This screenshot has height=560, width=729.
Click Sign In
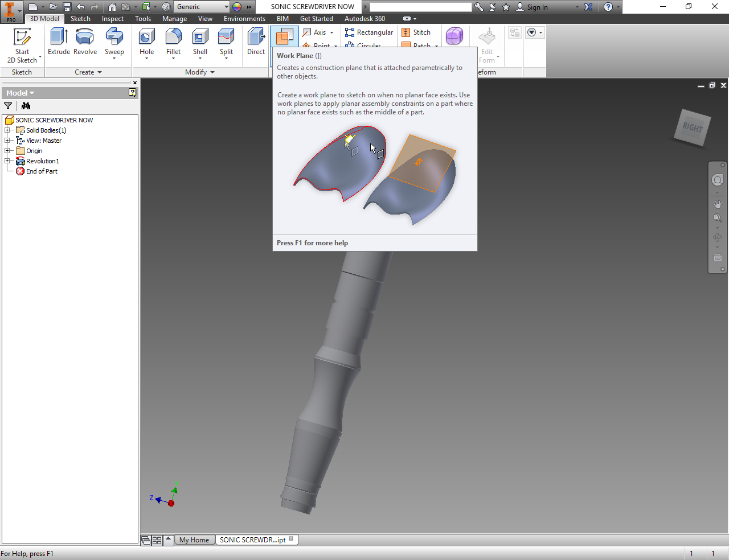pos(537,7)
